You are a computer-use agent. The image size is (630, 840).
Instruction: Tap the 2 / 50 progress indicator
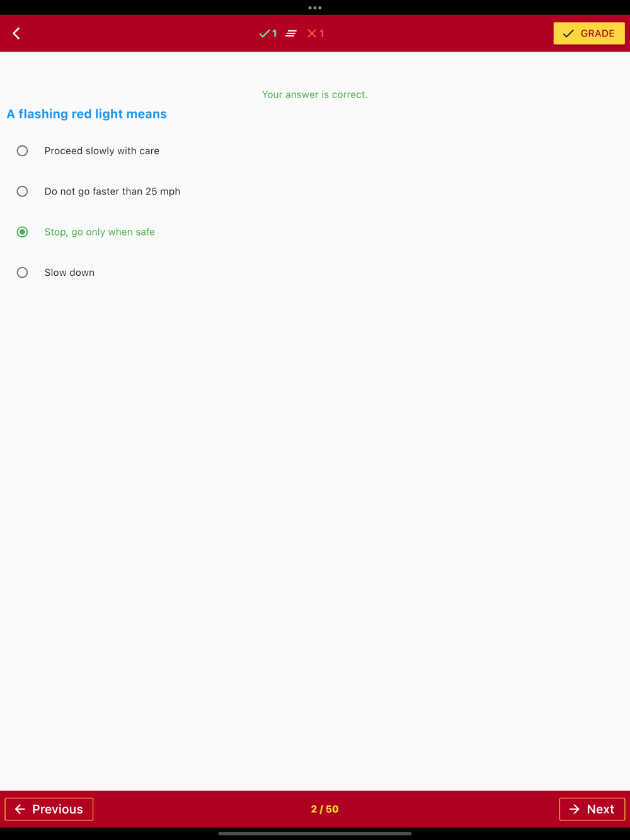(x=324, y=809)
